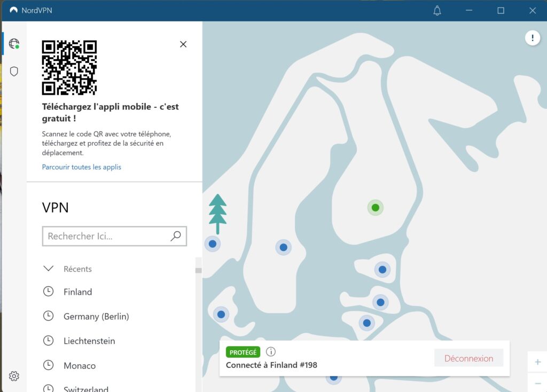Open the Threat Protection shield icon
547x392 pixels.
point(14,72)
